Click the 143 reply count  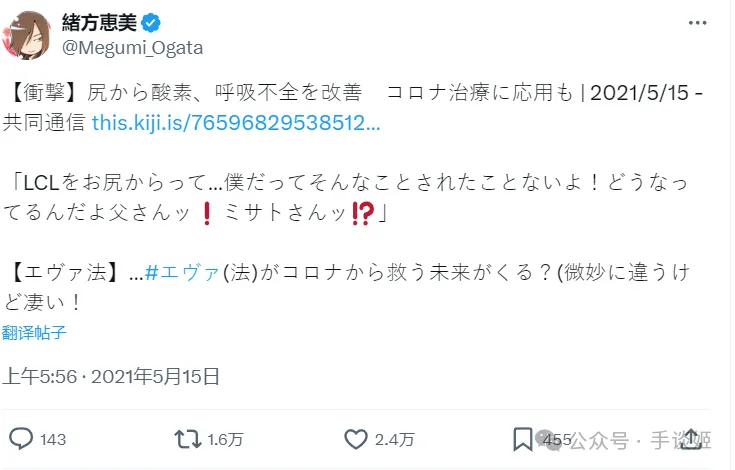click(53, 439)
